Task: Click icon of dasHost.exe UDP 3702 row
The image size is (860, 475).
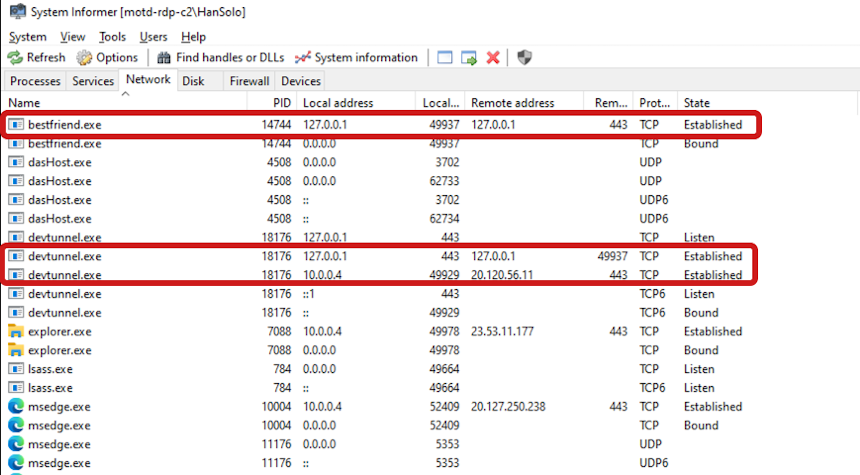Action: click(x=16, y=162)
